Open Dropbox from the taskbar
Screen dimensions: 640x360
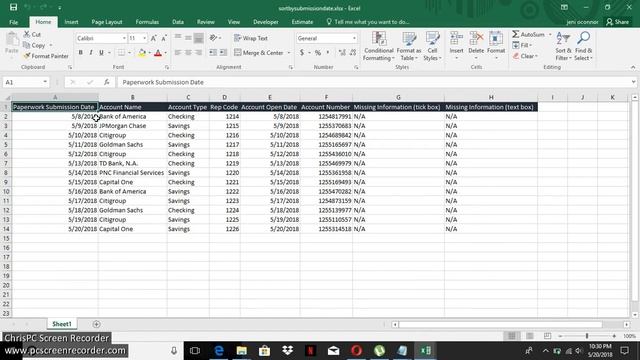287,350
